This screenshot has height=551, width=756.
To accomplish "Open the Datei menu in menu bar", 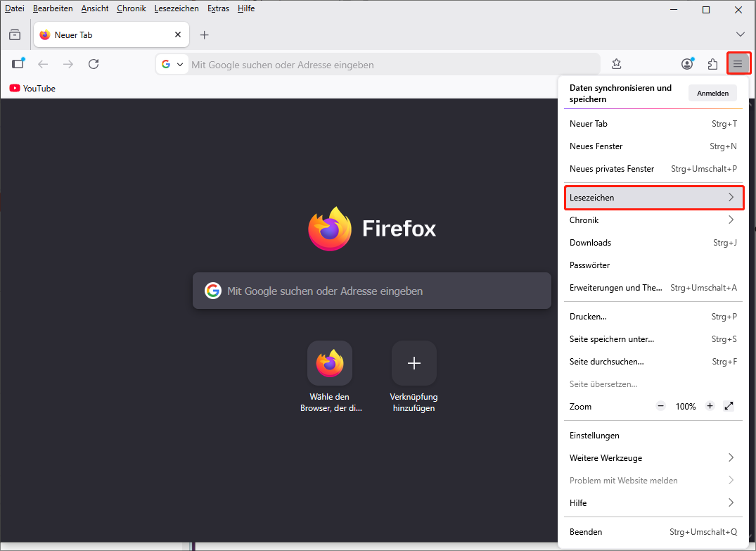I will click(x=15, y=8).
